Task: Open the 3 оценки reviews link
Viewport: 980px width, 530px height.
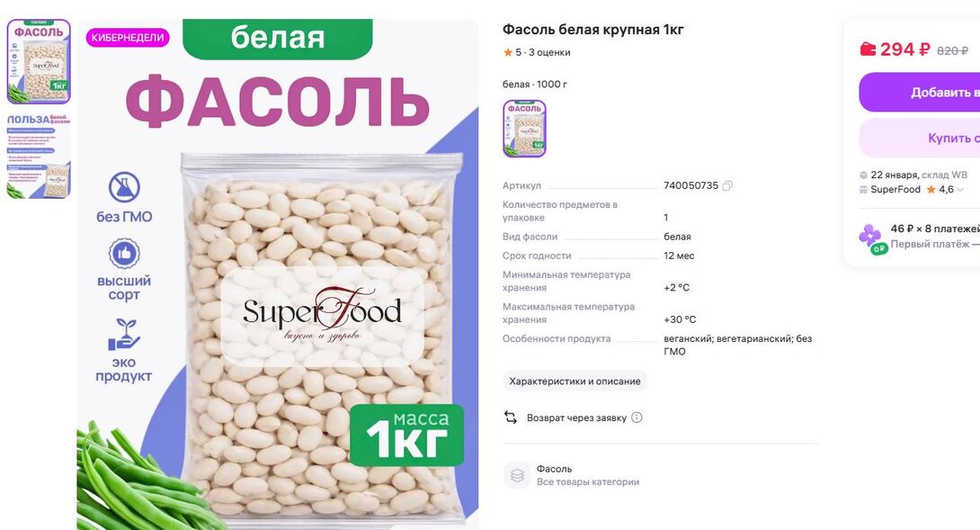Action: (x=549, y=52)
